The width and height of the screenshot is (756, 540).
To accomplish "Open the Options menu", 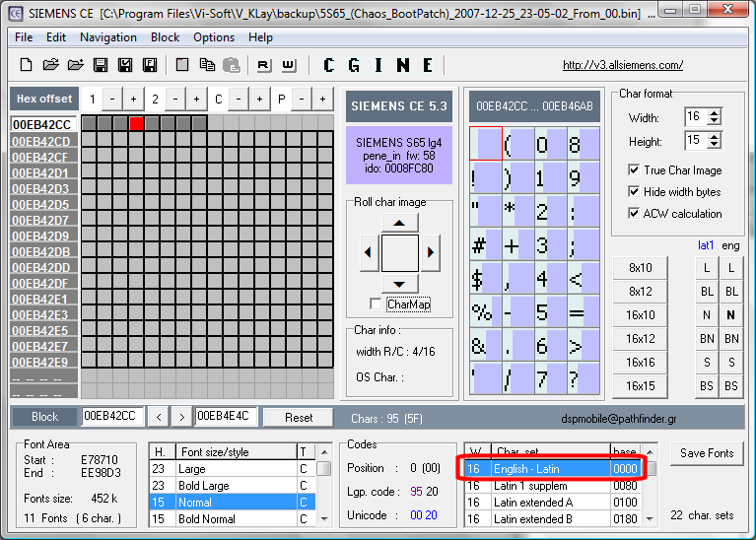I will point(214,37).
